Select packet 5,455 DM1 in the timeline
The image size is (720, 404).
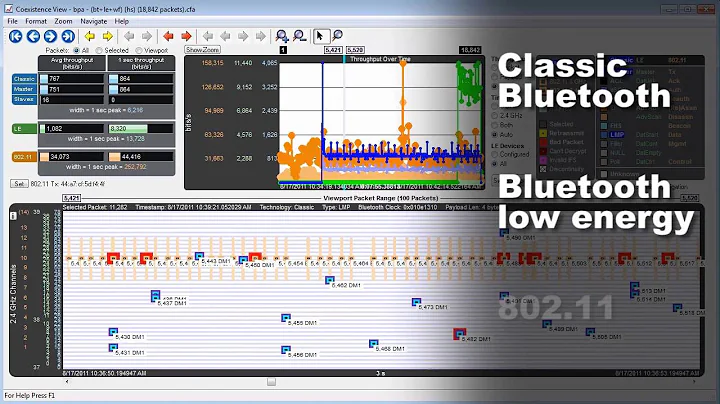point(286,318)
